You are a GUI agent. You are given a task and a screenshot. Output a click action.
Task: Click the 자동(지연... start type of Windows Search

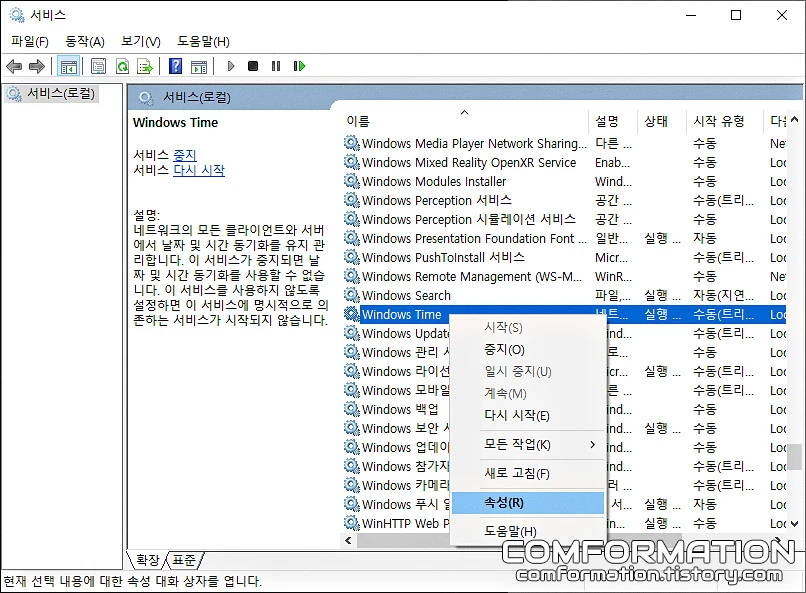click(x=723, y=295)
